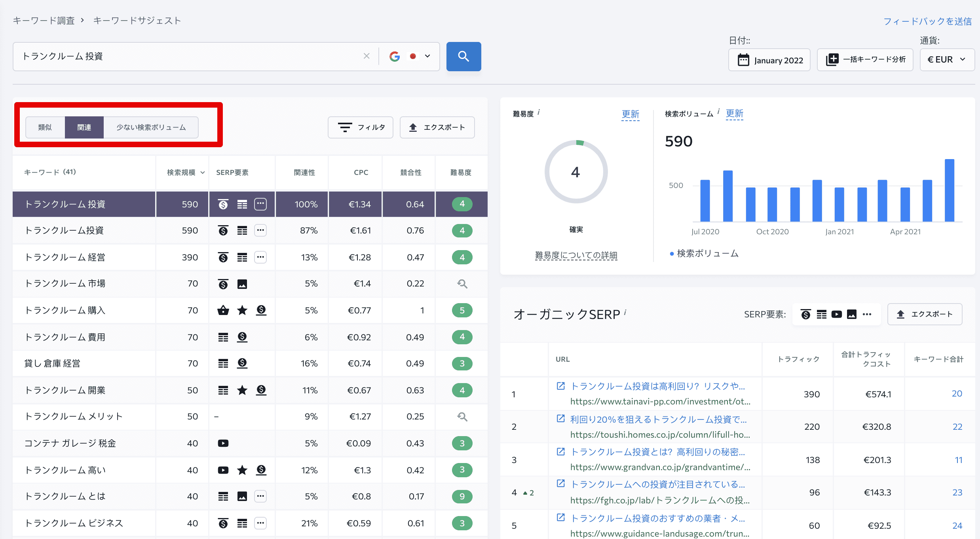Switch to the 類似 tab
The width and height of the screenshot is (980, 539).
pos(45,127)
